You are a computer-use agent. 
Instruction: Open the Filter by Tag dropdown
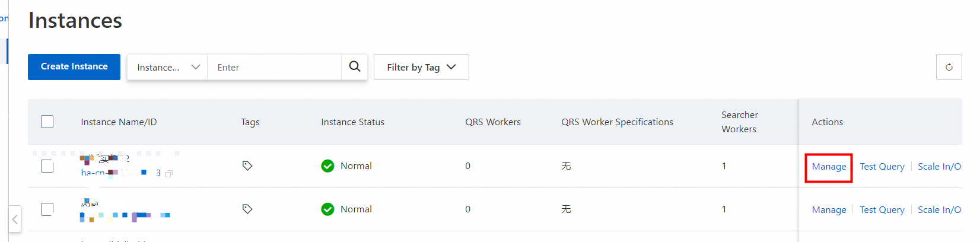(x=421, y=67)
